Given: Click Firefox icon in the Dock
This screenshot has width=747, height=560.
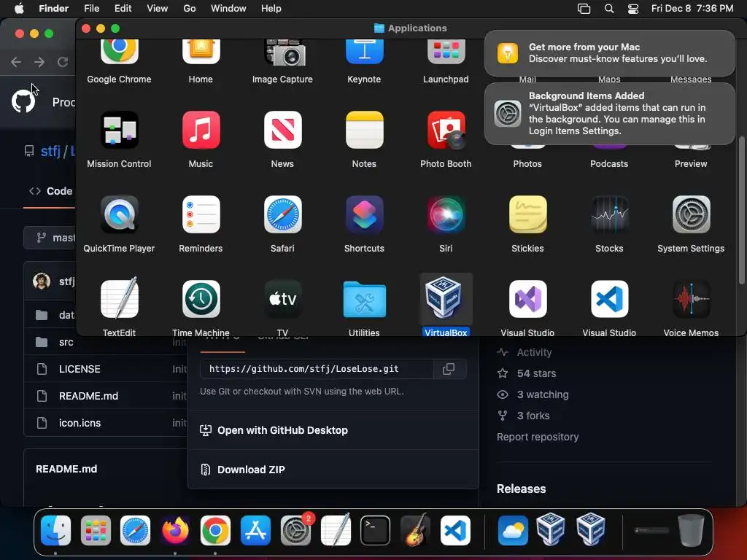Looking at the screenshot, I should [175, 530].
